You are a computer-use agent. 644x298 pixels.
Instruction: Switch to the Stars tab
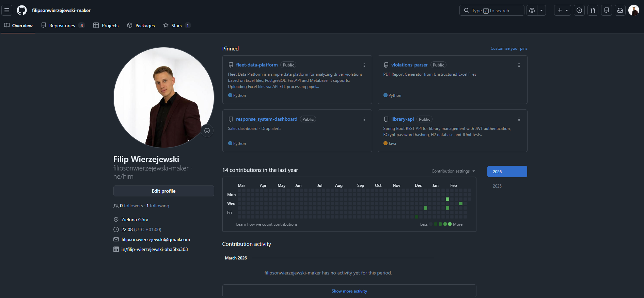point(177,26)
